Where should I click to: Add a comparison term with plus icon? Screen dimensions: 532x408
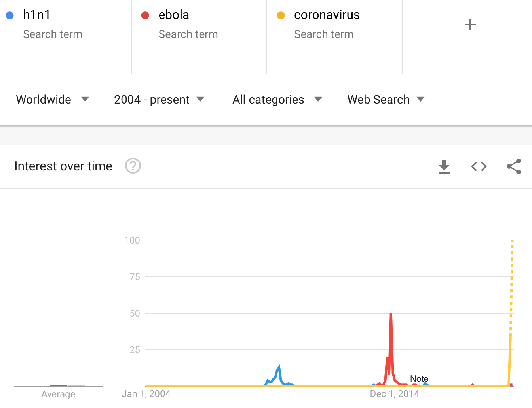pos(470,25)
